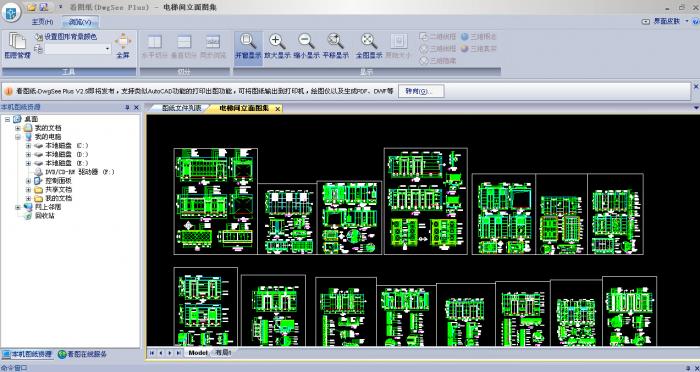
Task: Click the small icon left of the combo box
Action: pos(38,49)
